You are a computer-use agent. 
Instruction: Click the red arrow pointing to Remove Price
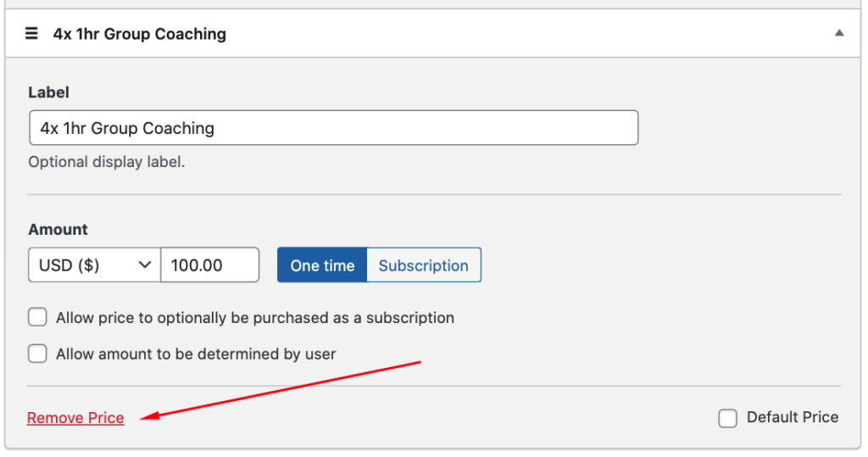click(280, 389)
